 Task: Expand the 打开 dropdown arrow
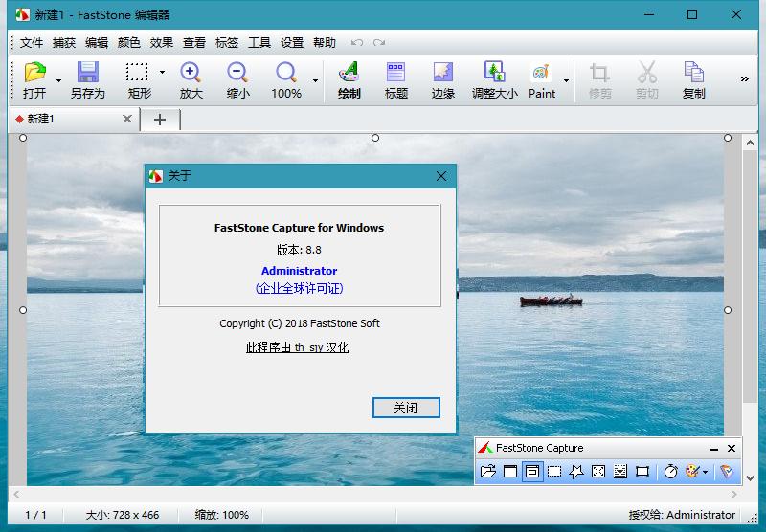[x=58, y=80]
